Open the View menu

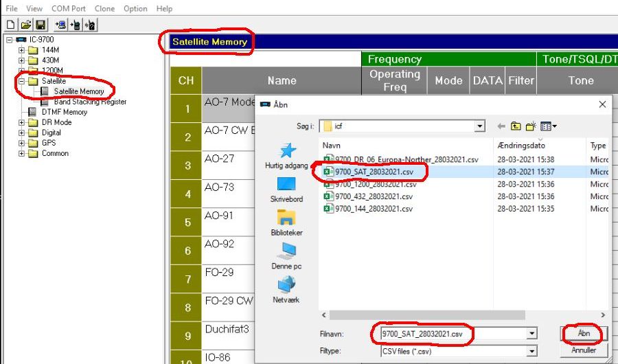(x=34, y=8)
